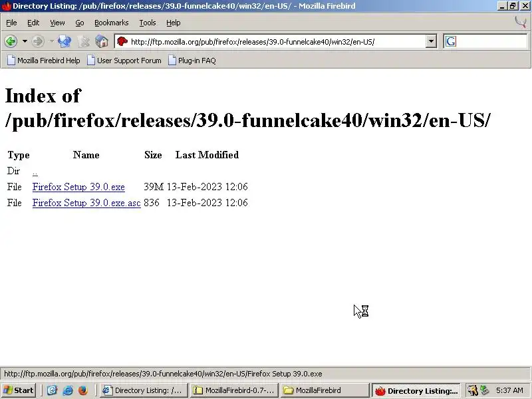Click the 5:37 AM system clock
The width and height of the screenshot is (532, 399).
(509, 390)
